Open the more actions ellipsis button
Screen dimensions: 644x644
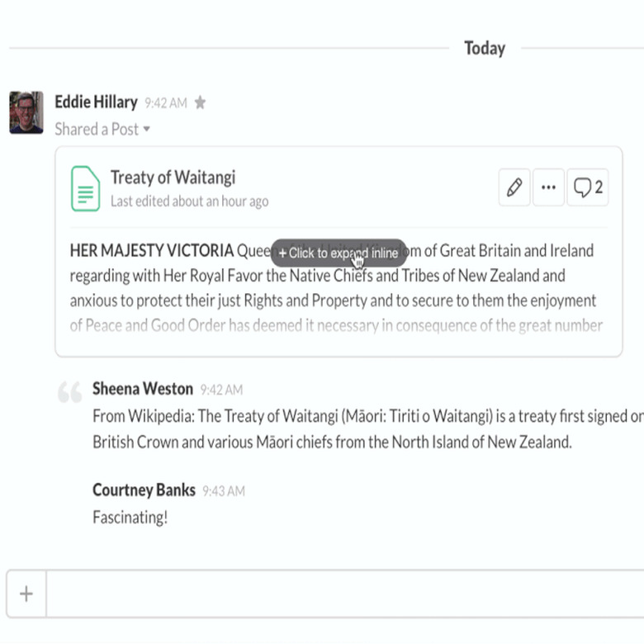tap(548, 188)
